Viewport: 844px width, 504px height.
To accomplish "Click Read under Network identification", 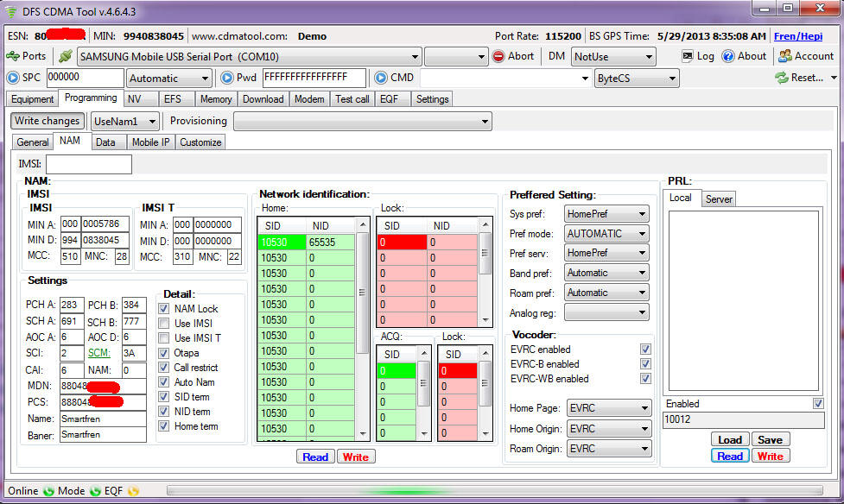I will 315,457.
